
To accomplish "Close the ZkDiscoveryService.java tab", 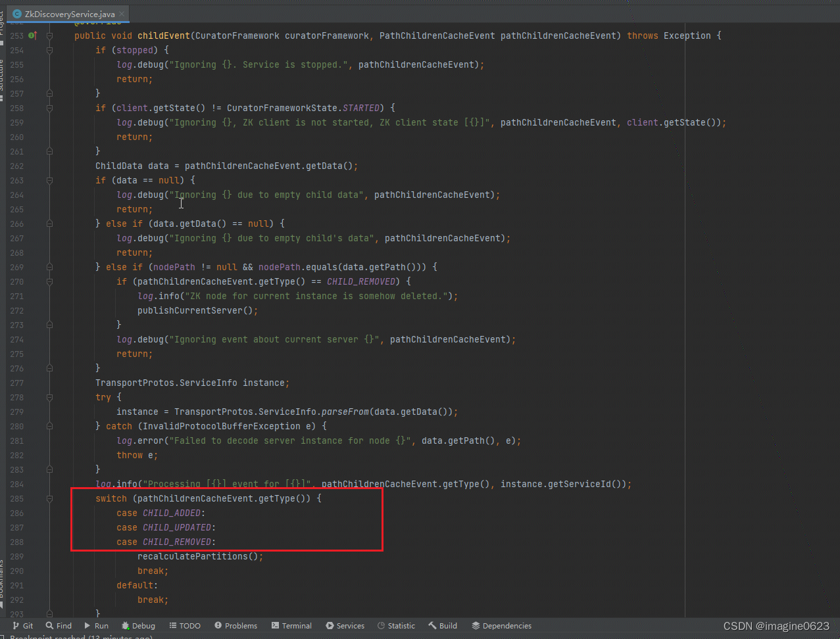I will tap(122, 13).
